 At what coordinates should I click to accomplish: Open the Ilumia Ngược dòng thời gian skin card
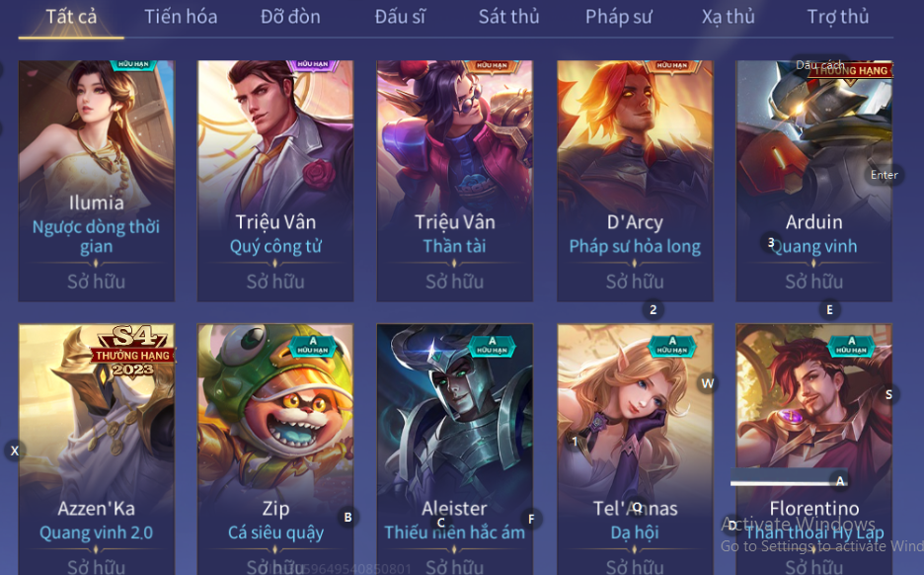(x=96, y=181)
